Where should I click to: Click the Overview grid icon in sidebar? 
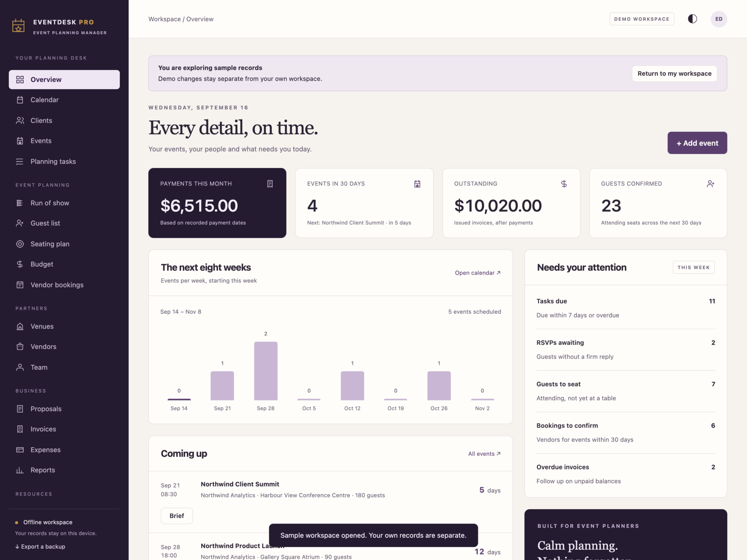click(20, 80)
